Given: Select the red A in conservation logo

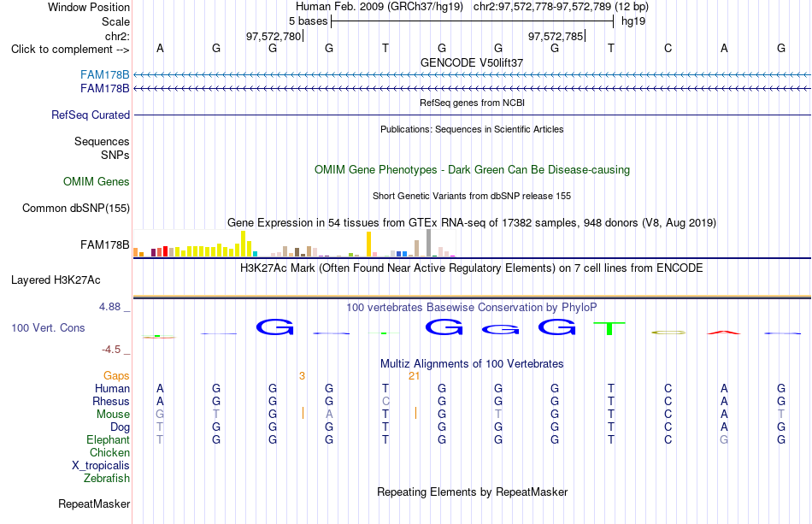Looking at the screenshot, I should [724, 332].
